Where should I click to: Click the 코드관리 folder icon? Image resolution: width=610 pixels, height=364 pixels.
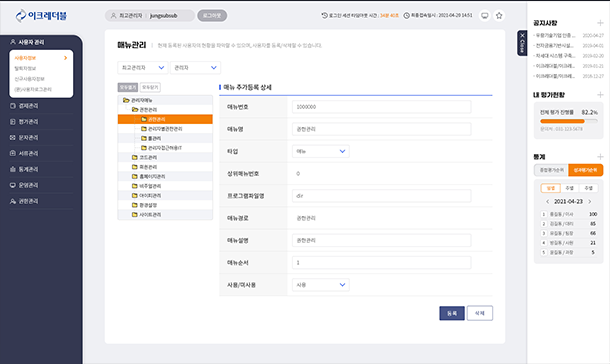tap(135, 157)
